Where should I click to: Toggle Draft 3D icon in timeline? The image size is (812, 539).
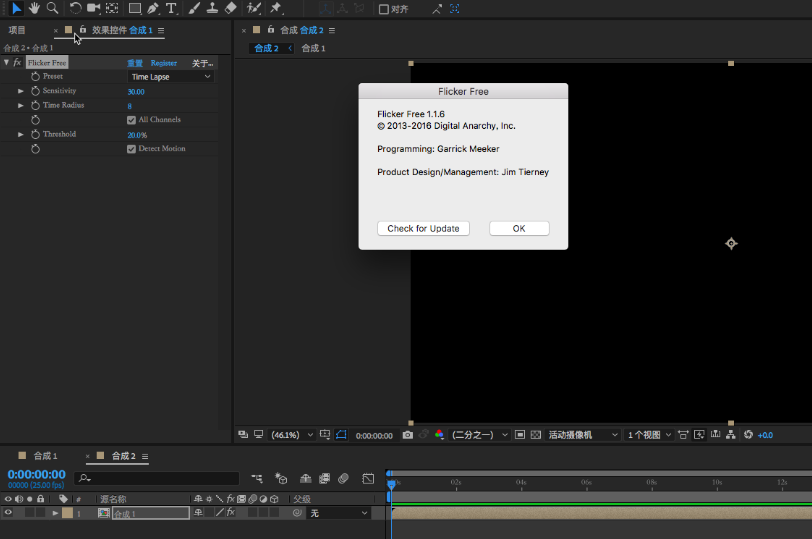pyautogui.click(x=281, y=478)
